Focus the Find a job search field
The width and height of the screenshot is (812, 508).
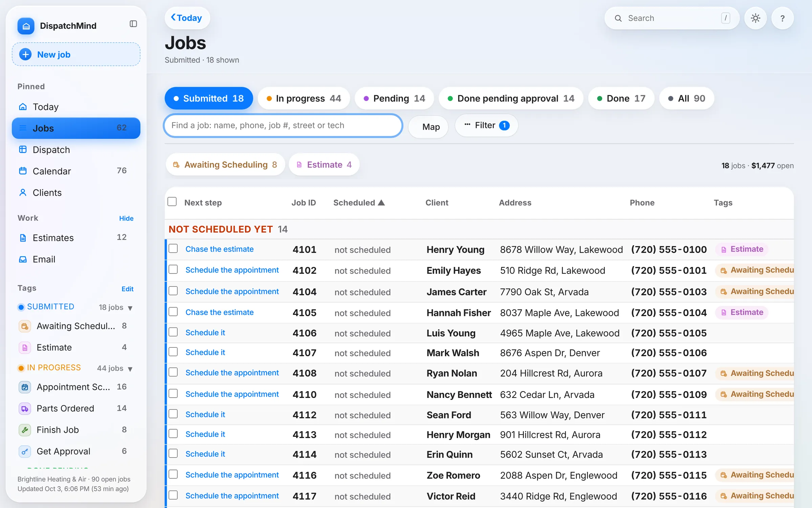point(283,125)
